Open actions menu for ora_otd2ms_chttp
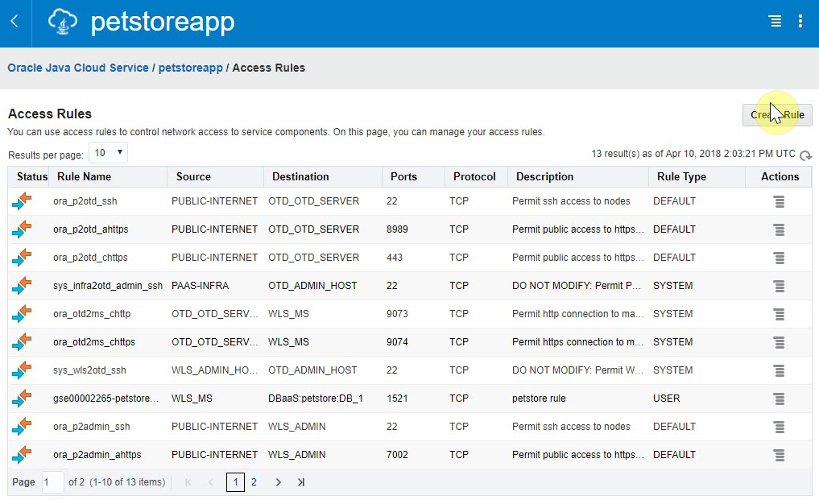819x504 pixels. pyautogui.click(x=779, y=315)
